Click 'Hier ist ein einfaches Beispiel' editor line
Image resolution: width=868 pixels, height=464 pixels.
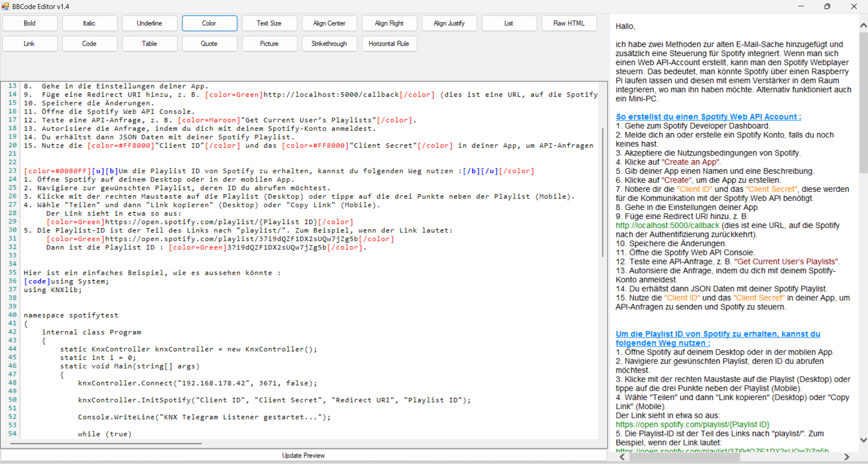coord(152,273)
